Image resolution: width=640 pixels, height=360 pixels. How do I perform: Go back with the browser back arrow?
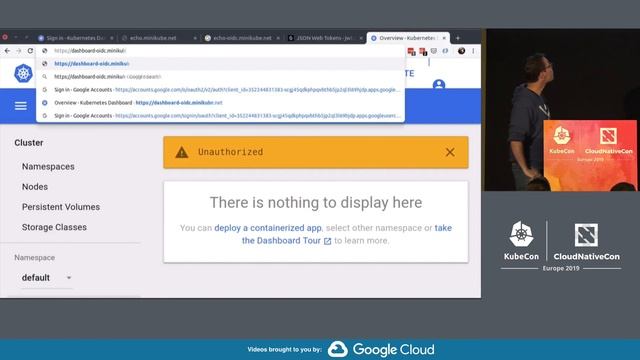7,51
